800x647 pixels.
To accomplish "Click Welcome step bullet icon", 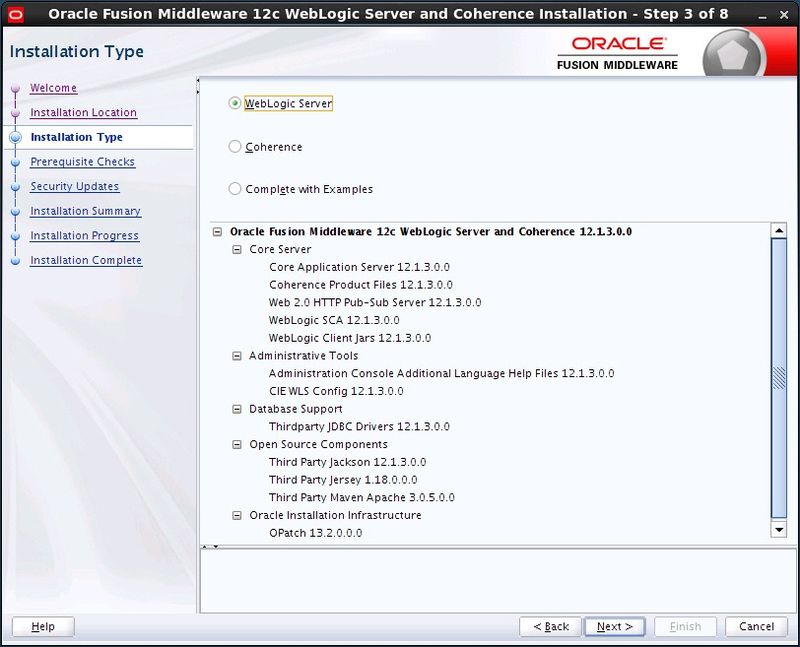I will (x=15, y=88).
